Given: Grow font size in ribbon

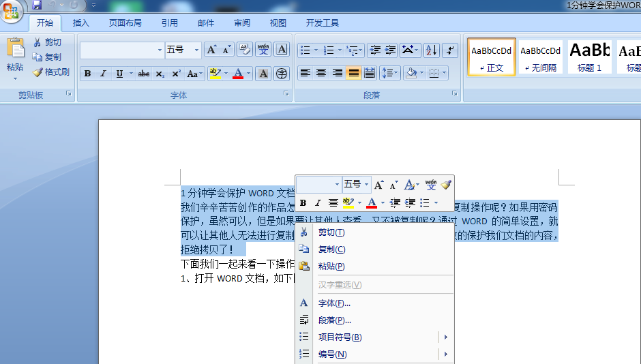Looking at the screenshot, I should pyautogui.click(x=211, y=50).
